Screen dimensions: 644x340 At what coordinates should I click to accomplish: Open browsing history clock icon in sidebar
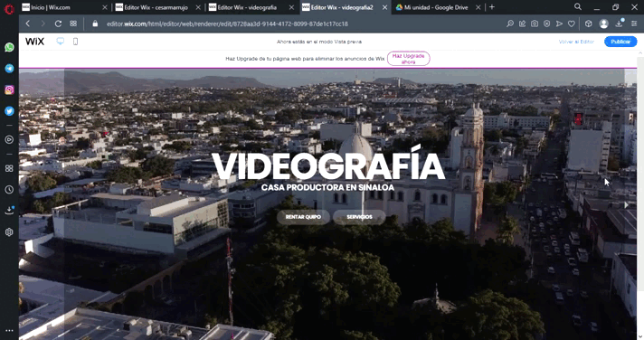[9, 190]
